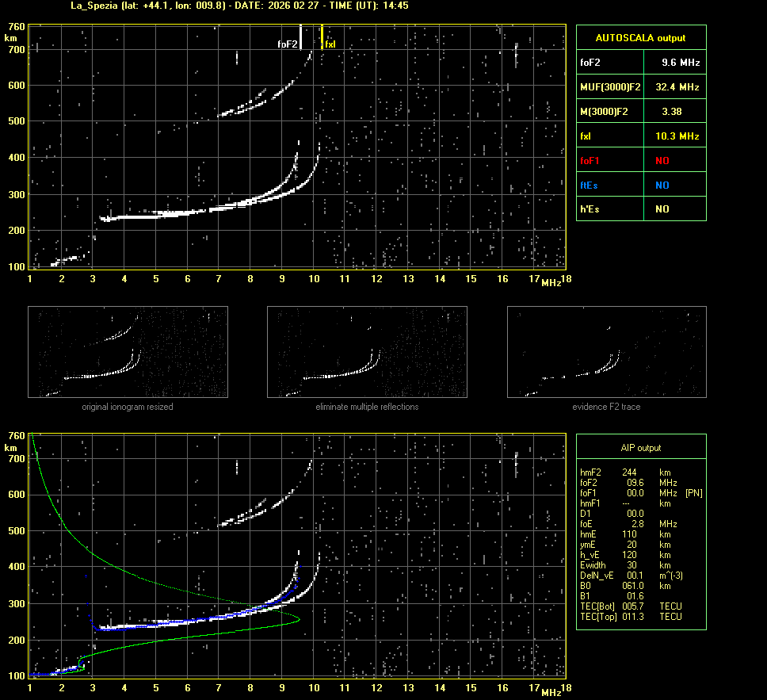Screen dimensions: 767x700
Task: Click the h'Es NO row
Action: coord(640,209)
